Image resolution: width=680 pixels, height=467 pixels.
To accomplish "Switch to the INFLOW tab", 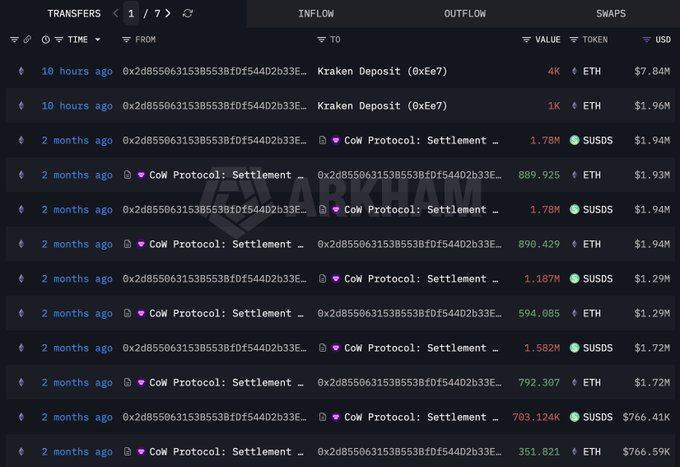I will [x=316, y=13].
